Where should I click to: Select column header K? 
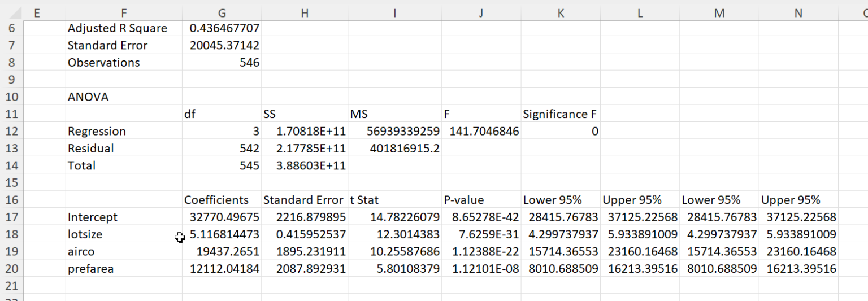pyautogui.click(x=561, y=14)
